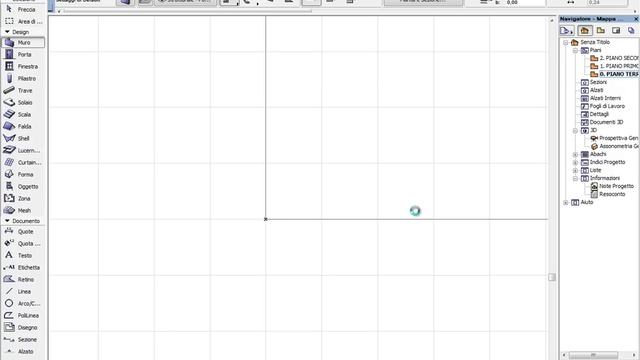Activate the Muro wall tool
The height and width of the screenshot is (360, 640).
23,42
